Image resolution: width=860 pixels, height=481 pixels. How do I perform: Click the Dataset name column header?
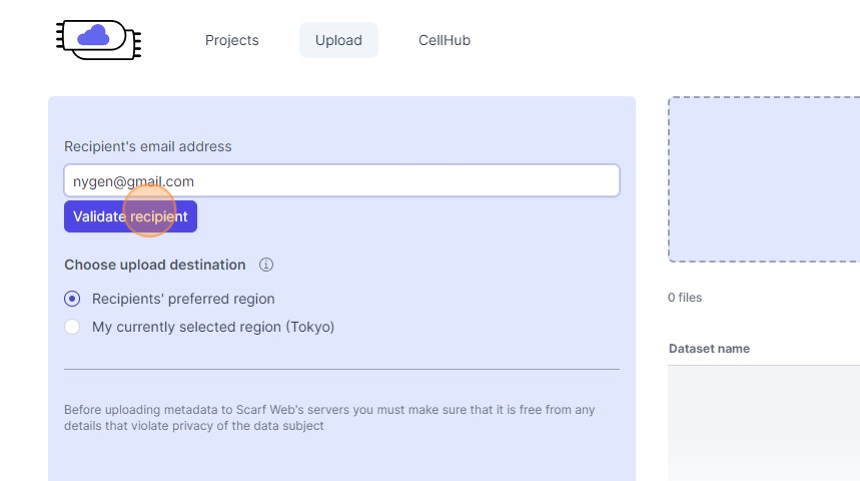click(709, 349)
